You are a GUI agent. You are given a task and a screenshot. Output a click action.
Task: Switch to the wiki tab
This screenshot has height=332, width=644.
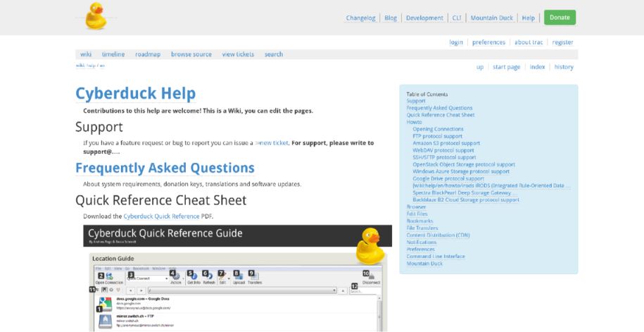point(86,54)
